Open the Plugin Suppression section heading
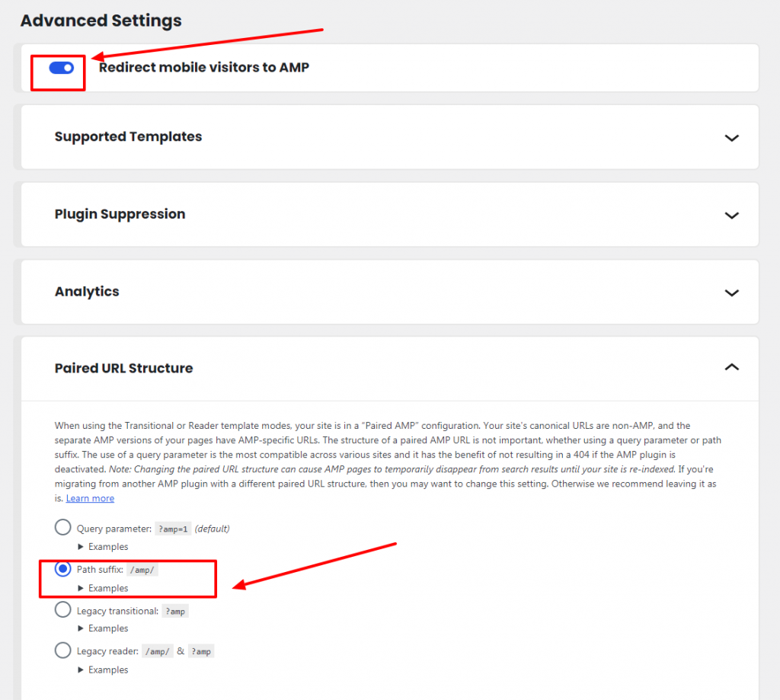Image resolution: width=780 pixels, height=700 pixels. point(120,215)
